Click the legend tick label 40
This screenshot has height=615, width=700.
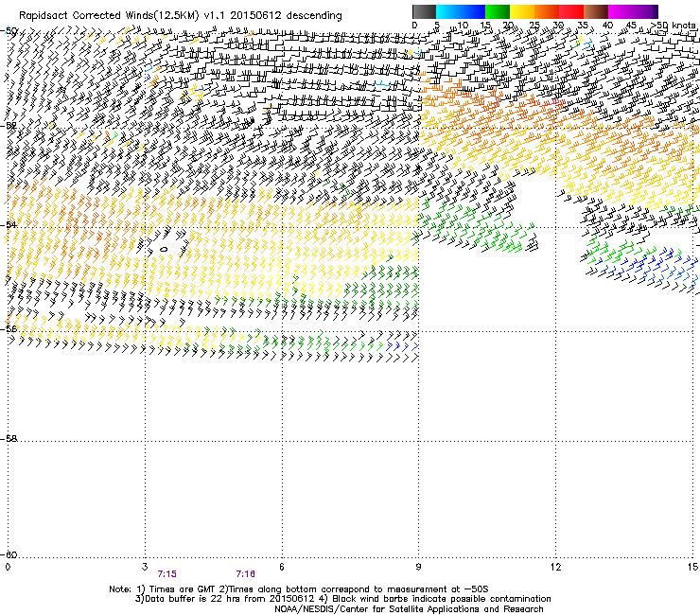(x=607, y=25)
